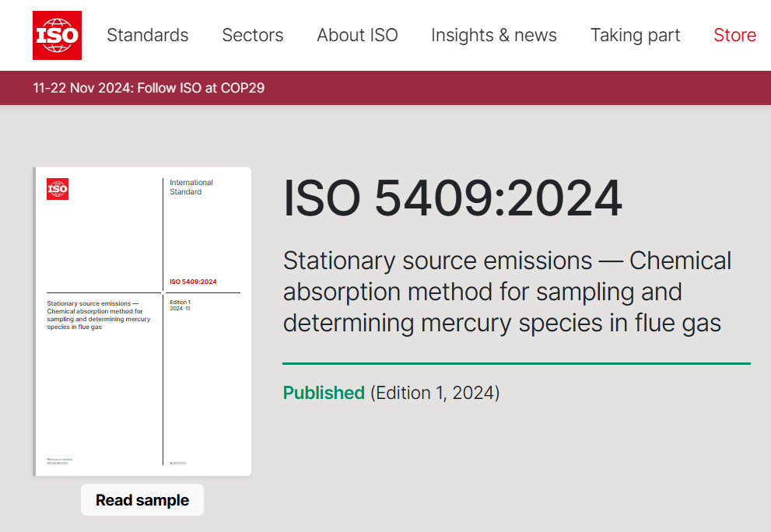Viewport: 771px width, 532px height.
Task: Click the red ISO logo in header
Action: point(57,35)
